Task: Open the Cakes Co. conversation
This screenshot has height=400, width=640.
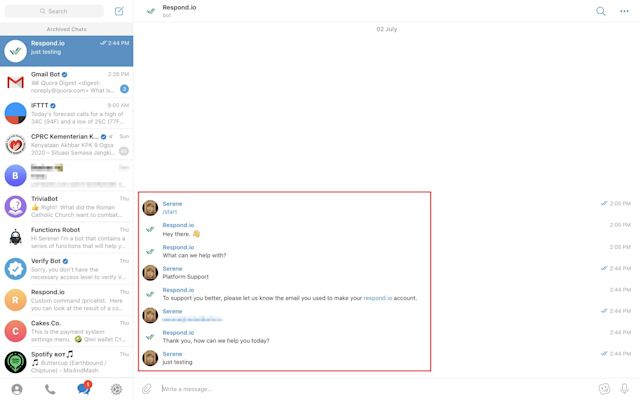Action: click(x=67, y=331)
